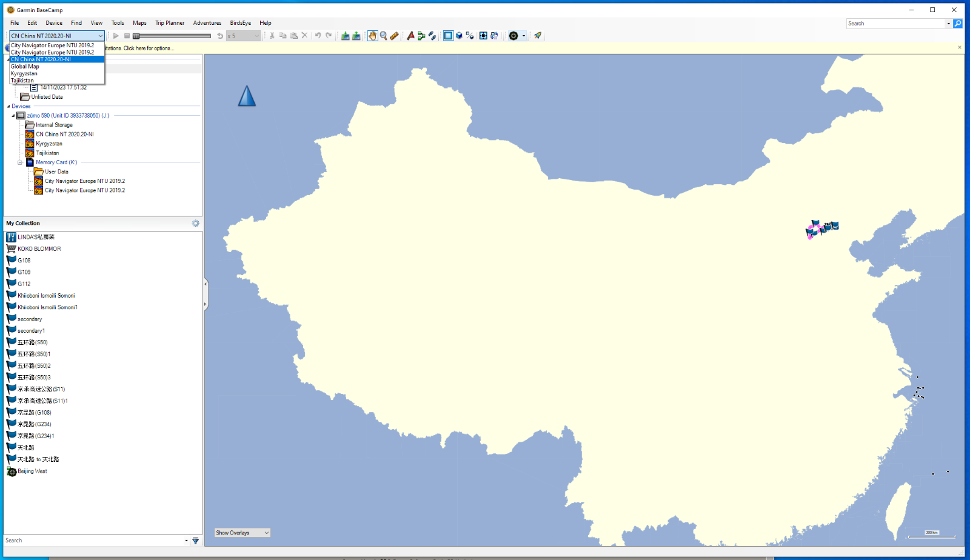Dismiss the yellow notification bar
The height and width of the screenshot is (560, 970).
[960, 47]
